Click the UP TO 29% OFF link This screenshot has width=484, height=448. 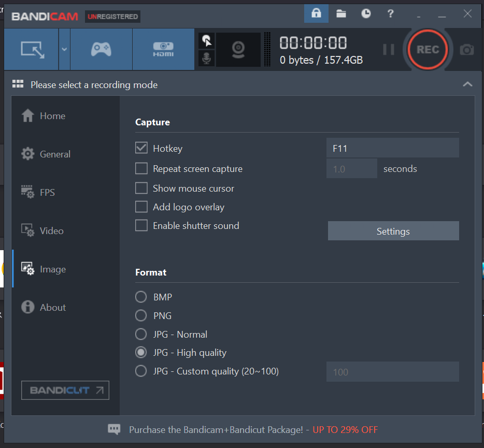[345, 429]
